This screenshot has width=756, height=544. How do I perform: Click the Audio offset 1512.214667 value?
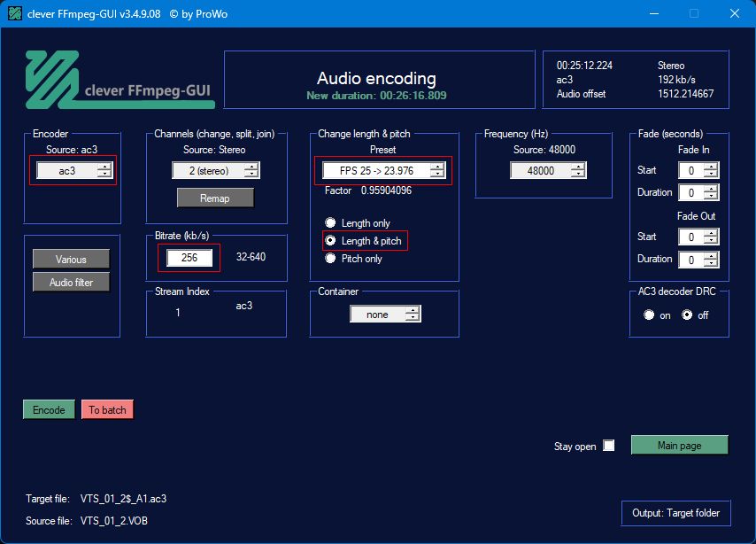685,94
